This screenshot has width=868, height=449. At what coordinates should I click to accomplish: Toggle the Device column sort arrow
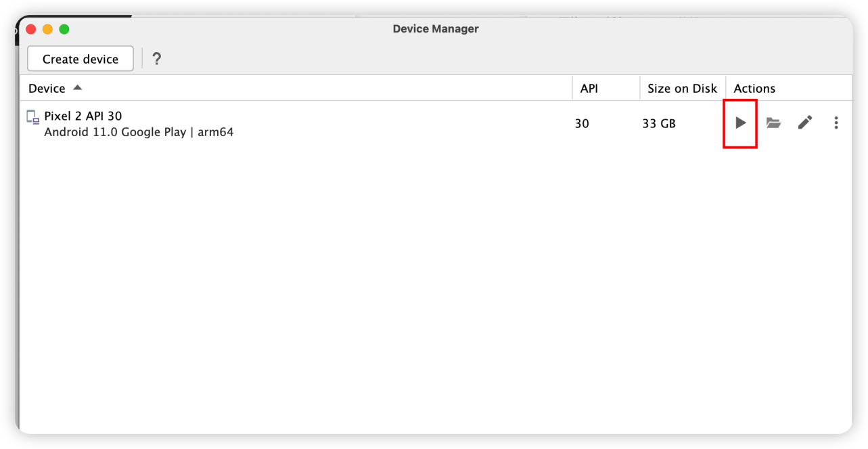coord(77,88)
